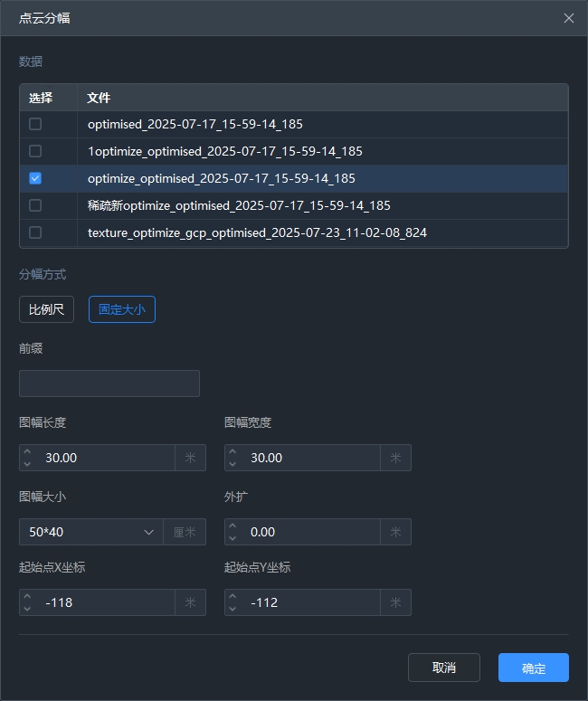This screenshot has width=588, height=701.
Task: Uncheck the selected optimize_optimised file checkbox
Action: [x=35, y=178]
